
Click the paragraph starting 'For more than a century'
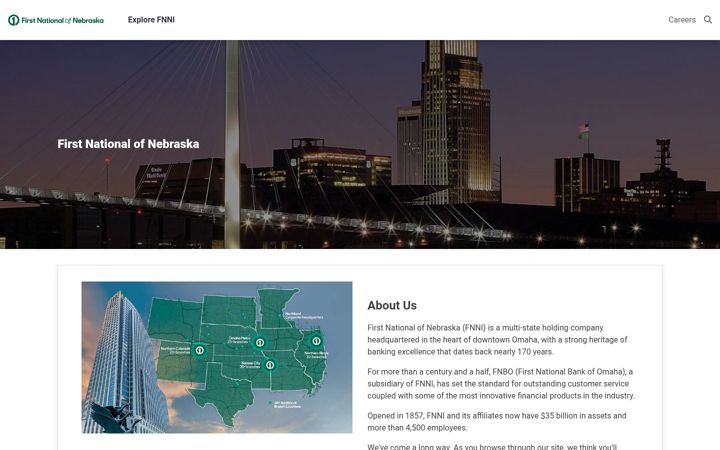click(x=501, y=384)
